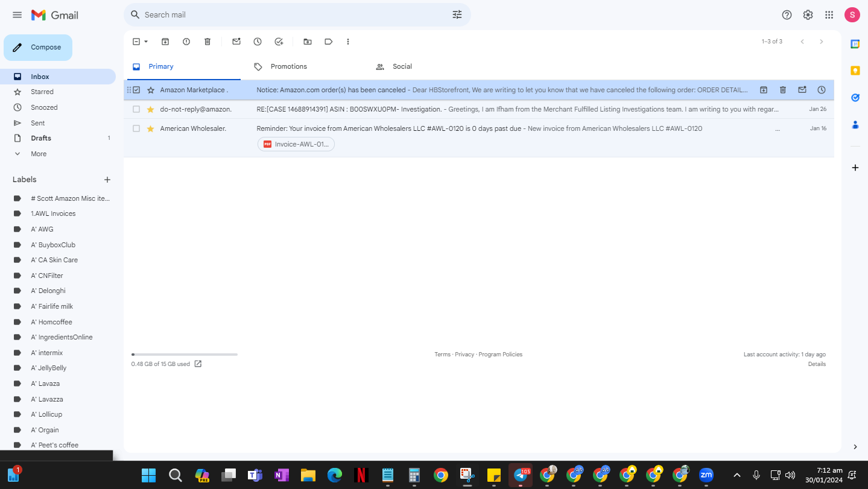Open the Windows Start menu
Image resolution: width=868 pixels, height=489 pixels.
[x=148, y=476]
